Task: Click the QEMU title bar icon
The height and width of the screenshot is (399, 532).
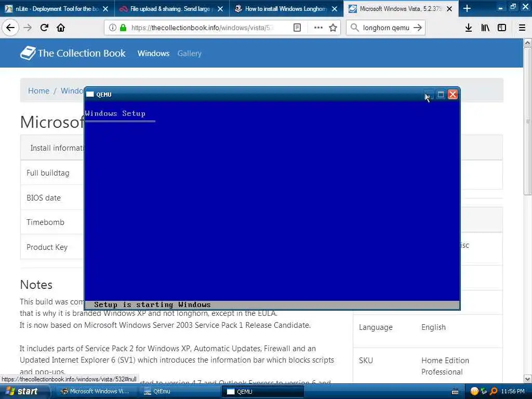Action: pyautogui.click(x=90, y=95)
